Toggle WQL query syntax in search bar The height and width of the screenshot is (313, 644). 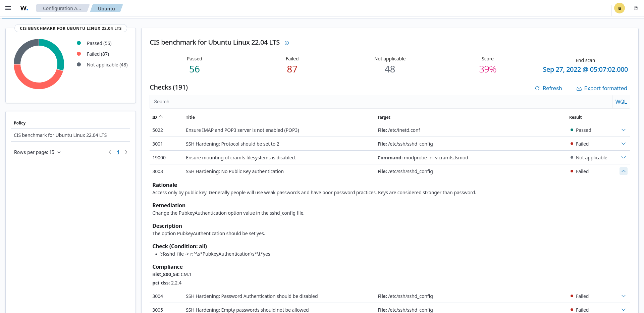621,101
